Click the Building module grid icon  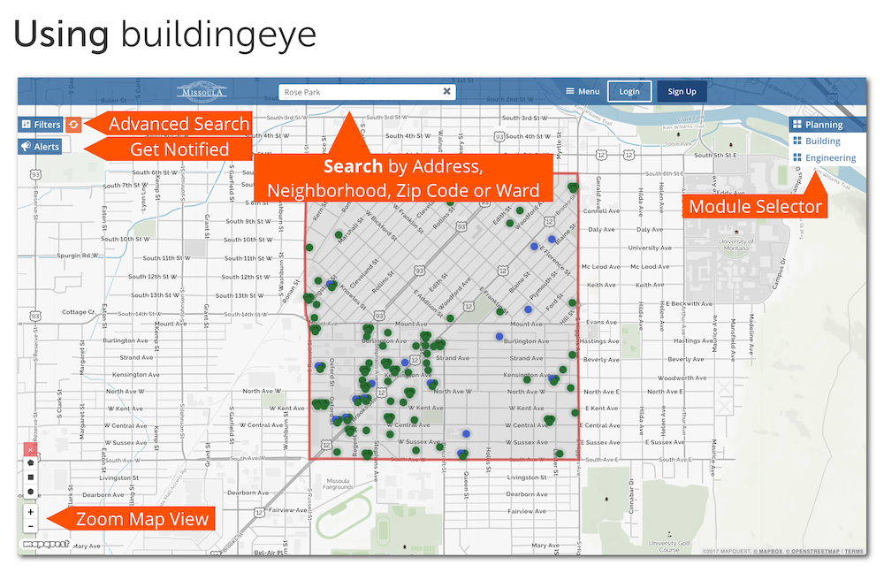(797, 141)
